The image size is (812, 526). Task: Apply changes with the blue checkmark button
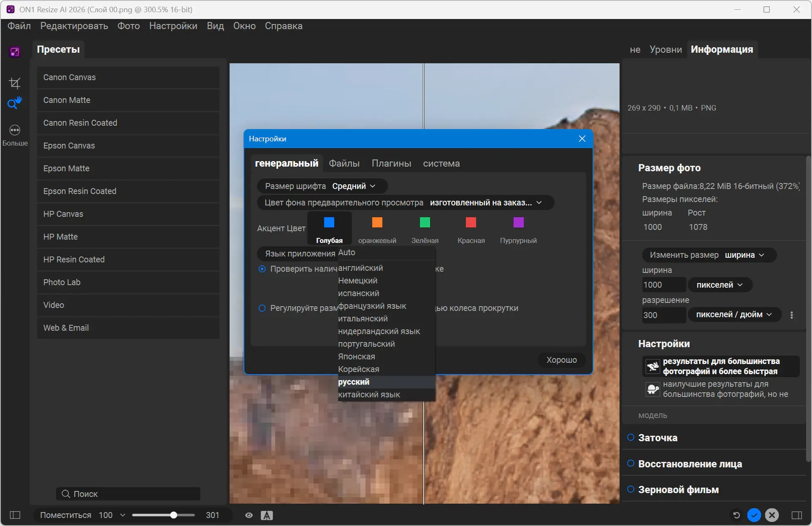pyautogui.click(x=754, y=515)
